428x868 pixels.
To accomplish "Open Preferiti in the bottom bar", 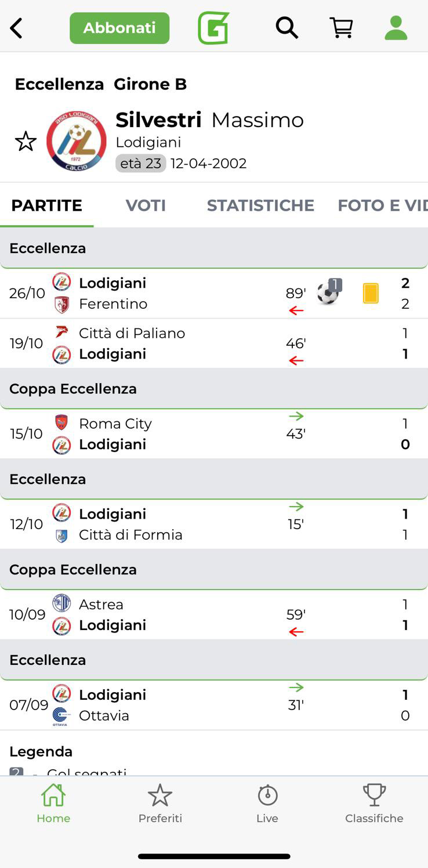I will tap(160, 803).
